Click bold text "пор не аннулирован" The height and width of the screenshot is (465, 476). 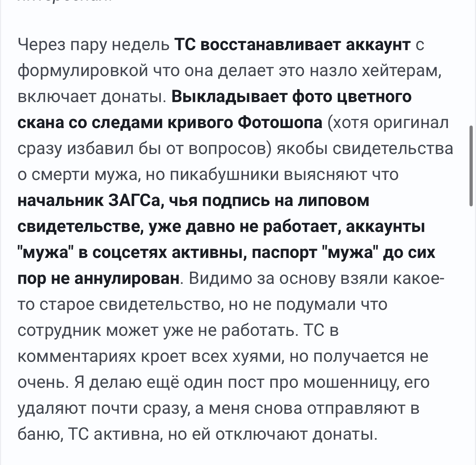click(98, 278)
